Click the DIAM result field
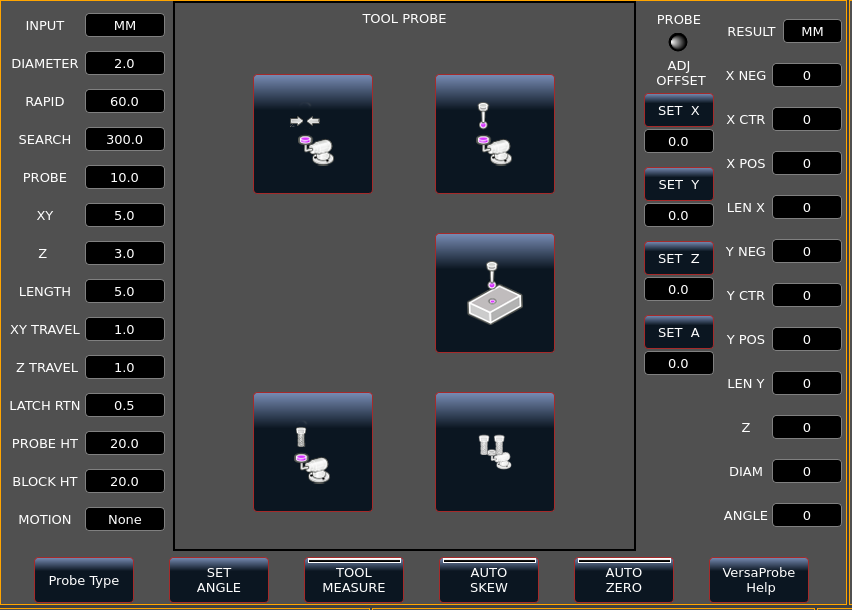This screenshot has width=852, height=610. [807, 471]
